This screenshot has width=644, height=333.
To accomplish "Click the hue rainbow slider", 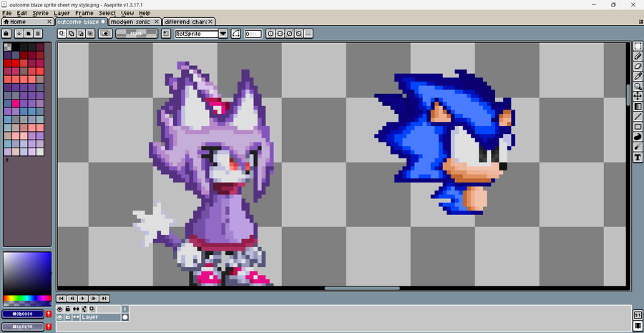I will [x=27, y=298].
